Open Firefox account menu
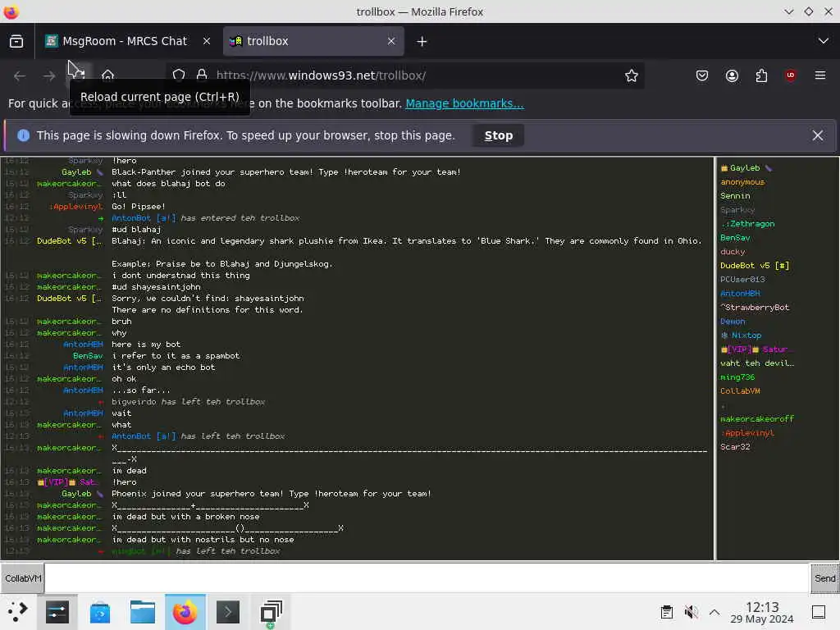 733,75
